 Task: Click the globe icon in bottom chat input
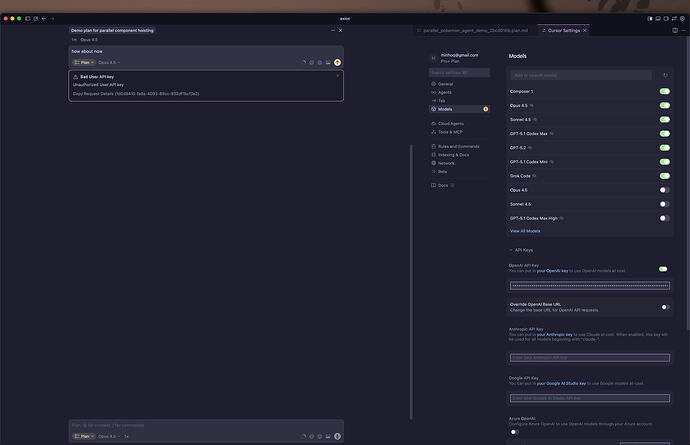click(320, 436)
